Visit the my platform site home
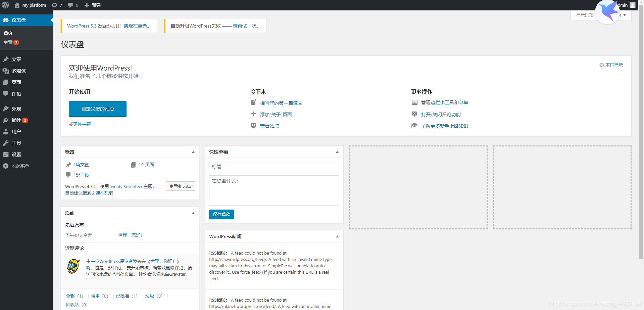Viewport: 644px width, 310px height. tap(30, 5)
